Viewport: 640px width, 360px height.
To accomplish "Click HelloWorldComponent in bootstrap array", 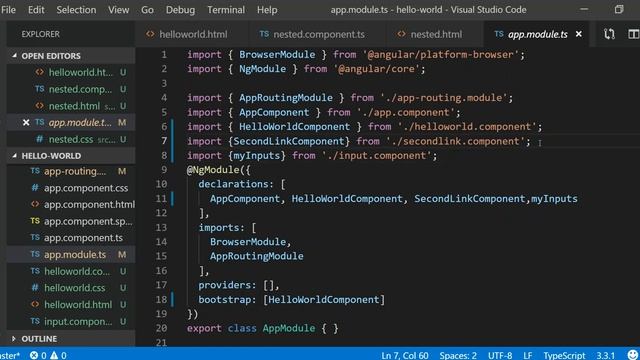I will [324, 300].
